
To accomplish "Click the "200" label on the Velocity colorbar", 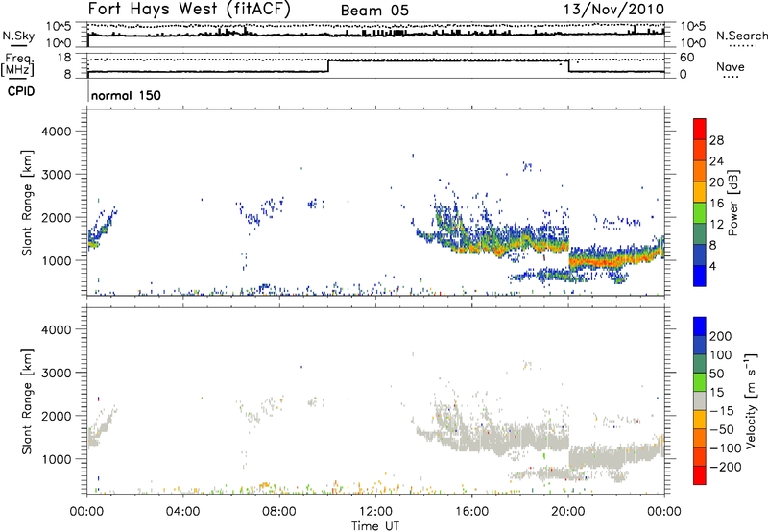I will click(721, 336).
